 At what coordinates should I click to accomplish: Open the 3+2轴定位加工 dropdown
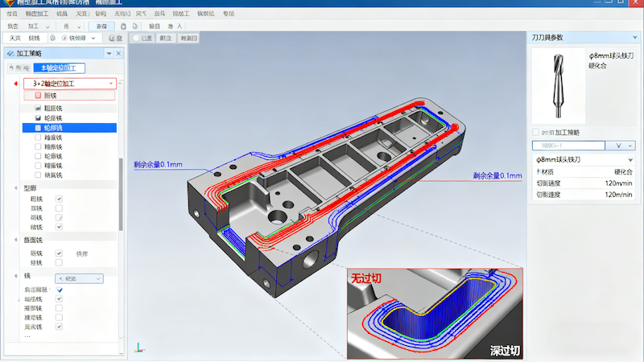[110, 84]
